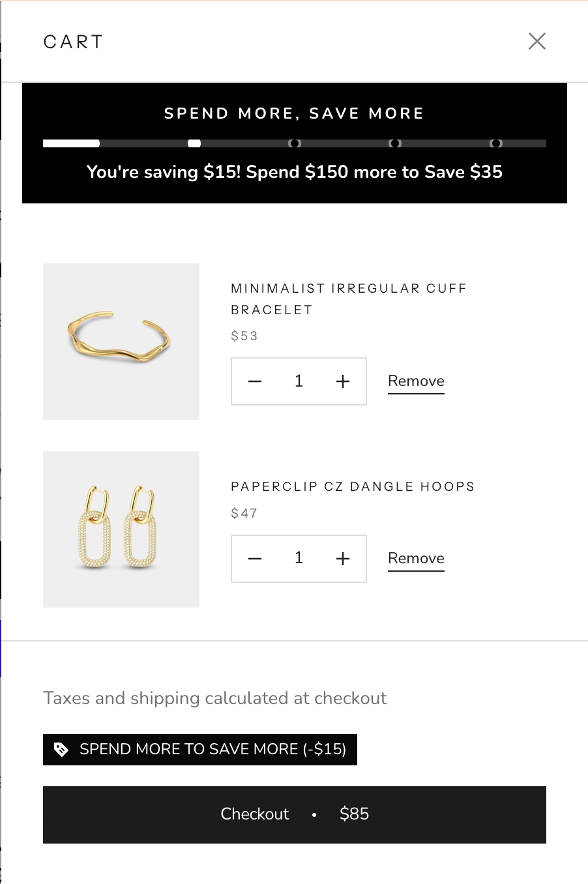The width and height of the screenshot is (588, 884).
Task: Click the last savings progress marker
Action: click(496, 143)
